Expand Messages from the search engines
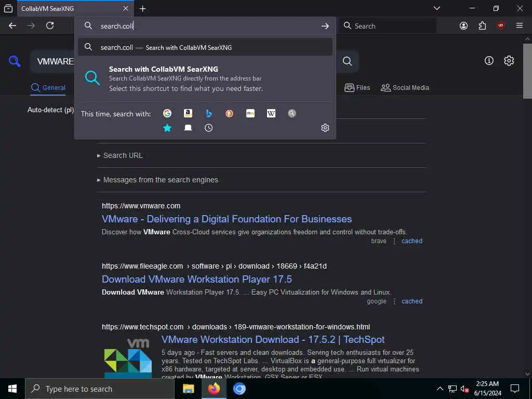 pyautogui.click(x=158, y=180)
